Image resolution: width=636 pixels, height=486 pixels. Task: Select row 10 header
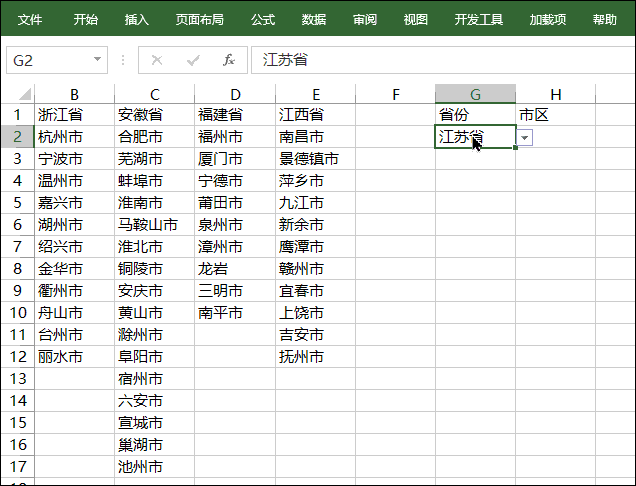[17, 313]
